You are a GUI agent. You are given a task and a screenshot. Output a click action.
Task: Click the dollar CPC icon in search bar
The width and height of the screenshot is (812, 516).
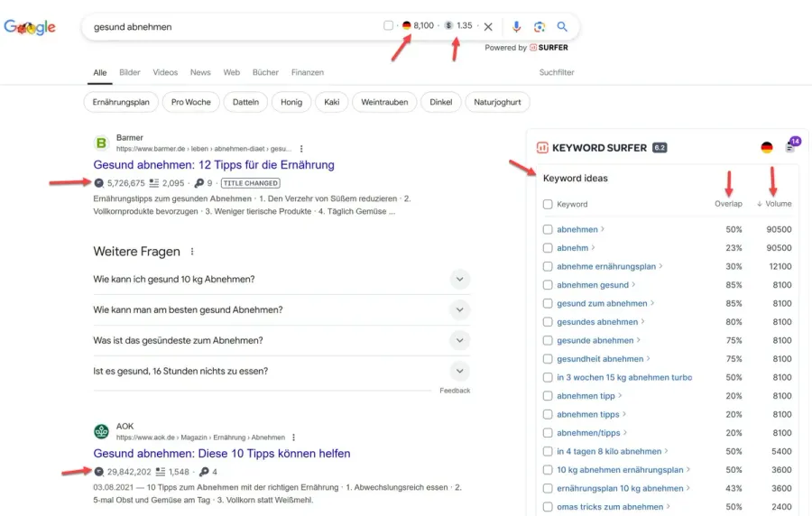(x=448, y=25)
